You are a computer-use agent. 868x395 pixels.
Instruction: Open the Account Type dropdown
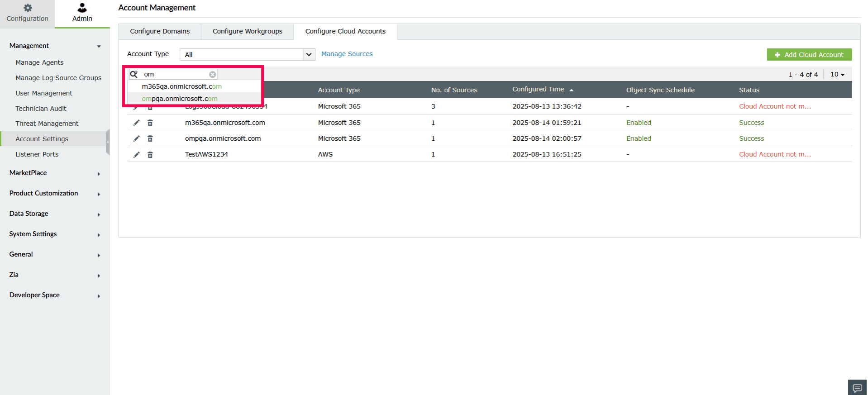(248, 54)
